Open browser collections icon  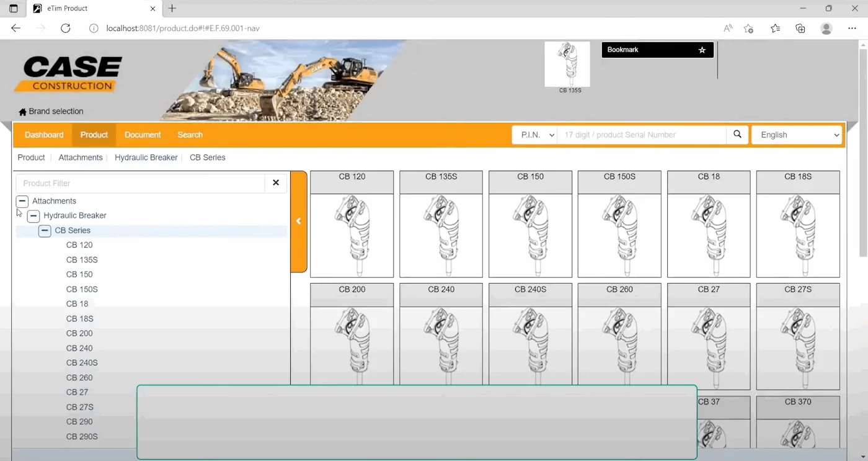coord(800,29)
